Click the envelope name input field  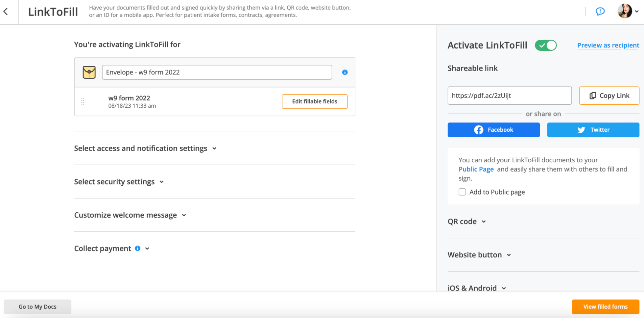217,72
